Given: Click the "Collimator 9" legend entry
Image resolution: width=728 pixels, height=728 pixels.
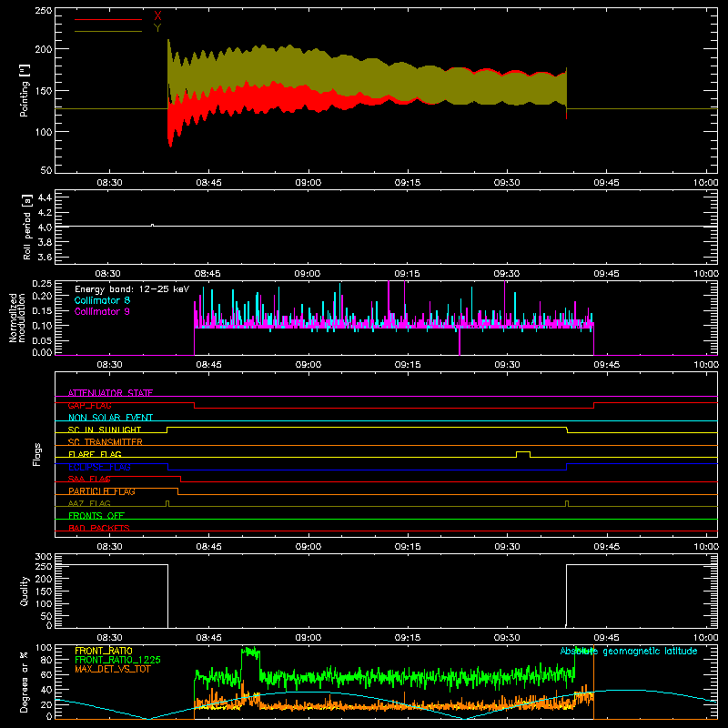Looking at the screenshot, I should (102, 311).
